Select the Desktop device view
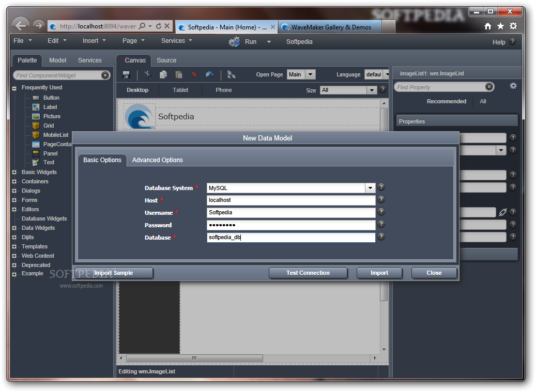This screenshot has width=536, height=392. (x=137, y=90)
